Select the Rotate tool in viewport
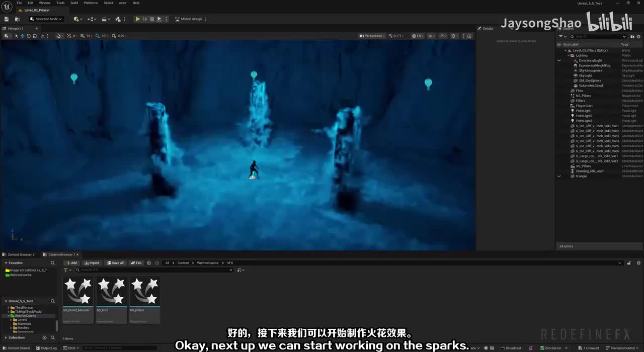The width and height of the screenshot is (644, 352). 28,36
